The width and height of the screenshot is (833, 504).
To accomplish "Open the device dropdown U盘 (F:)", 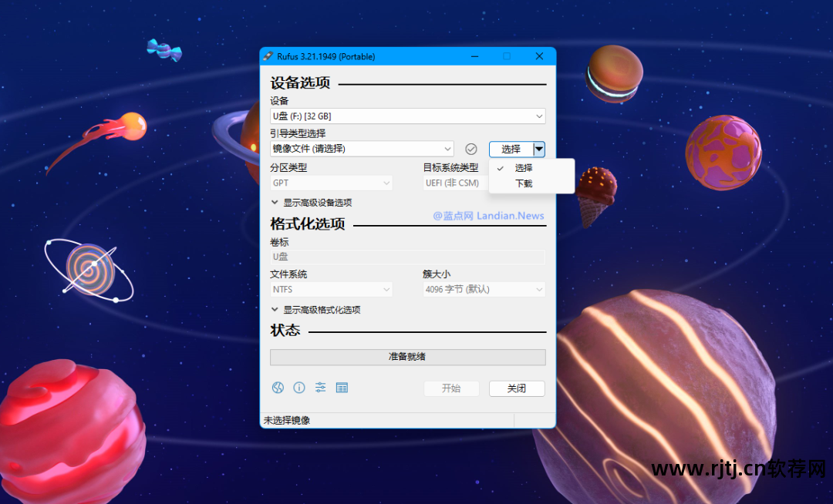I will 407,116.
